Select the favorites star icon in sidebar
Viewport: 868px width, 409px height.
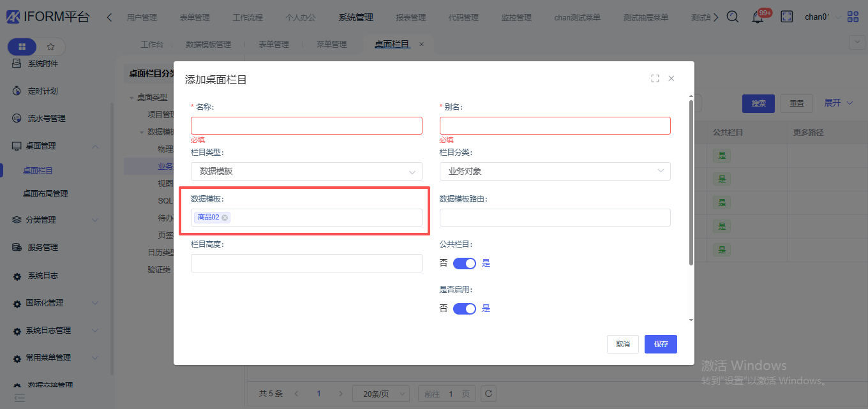(x=51, y=47)
